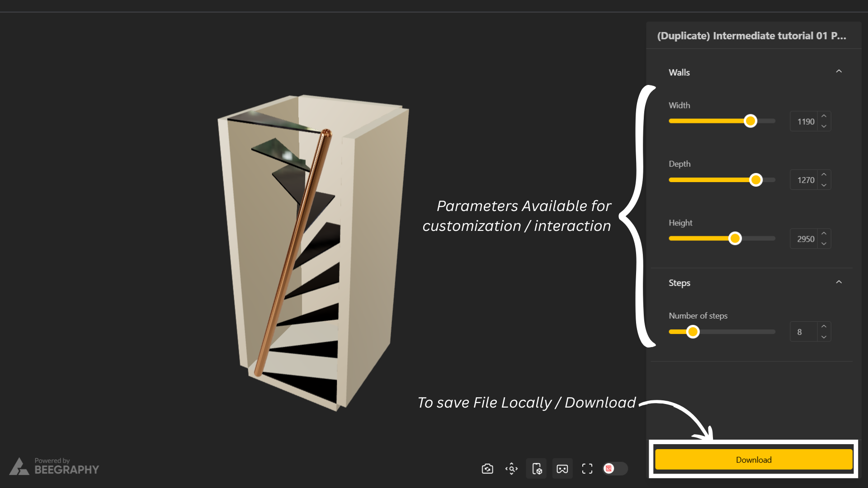
Task: Decrease the Depth value using down arrow
Action: (x=824, y=185)
